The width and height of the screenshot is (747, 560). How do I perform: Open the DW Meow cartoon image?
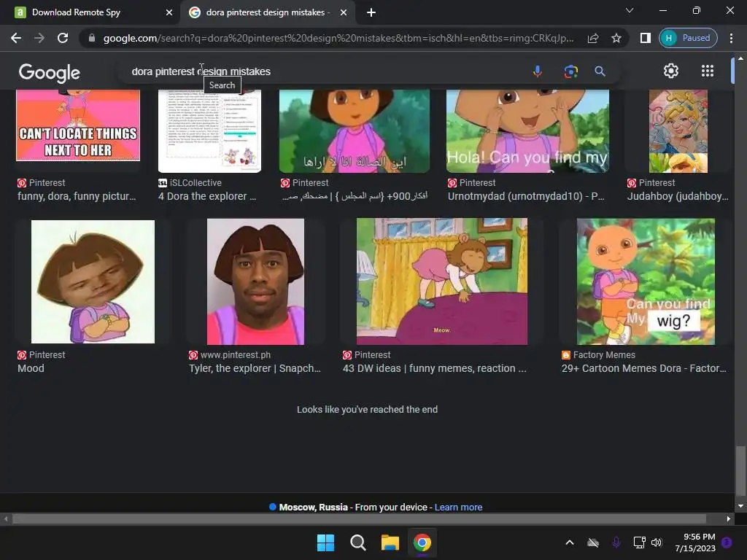[442, 281]
